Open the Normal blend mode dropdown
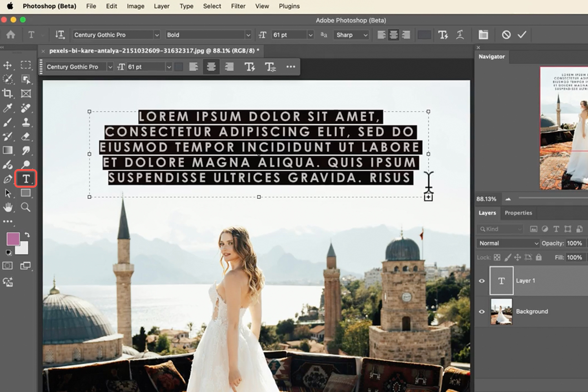This screenshot has height=392, width=588. tap(508, 243)
